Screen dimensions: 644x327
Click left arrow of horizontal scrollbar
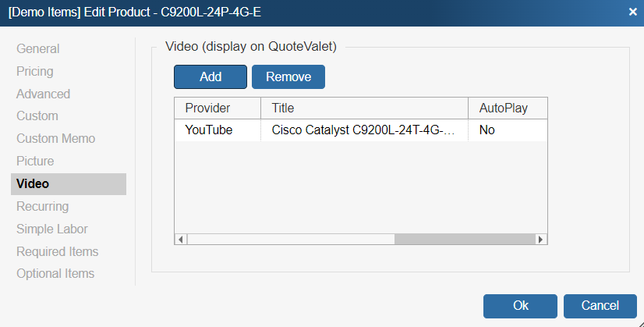(x=180, y=239)
